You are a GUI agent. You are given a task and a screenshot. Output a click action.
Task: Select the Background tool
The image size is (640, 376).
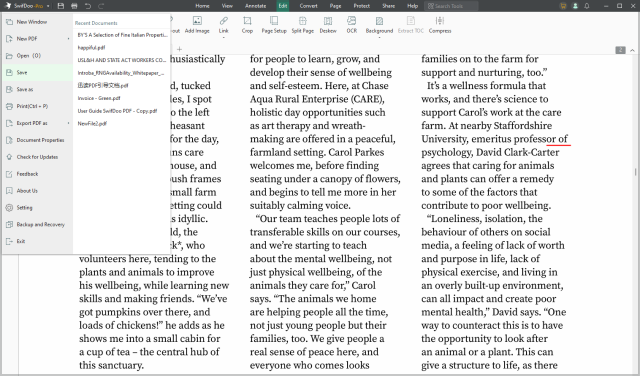tap(379, 24)
